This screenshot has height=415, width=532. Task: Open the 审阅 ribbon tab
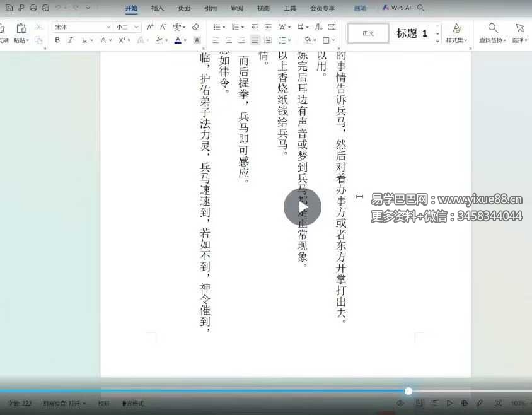236,8
